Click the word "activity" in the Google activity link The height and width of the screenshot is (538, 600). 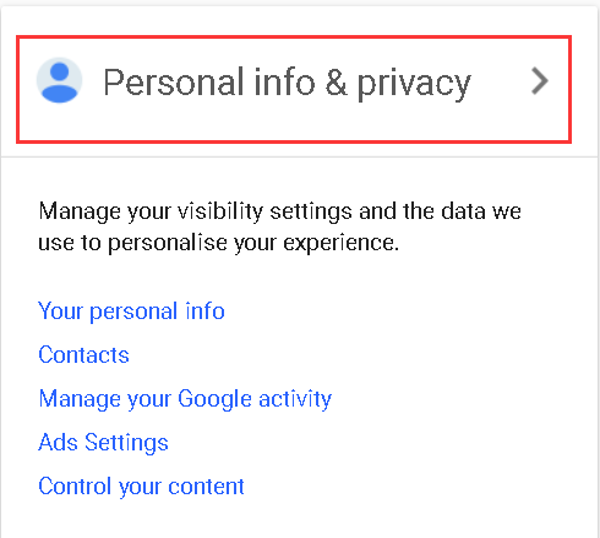tap(295, 399)
